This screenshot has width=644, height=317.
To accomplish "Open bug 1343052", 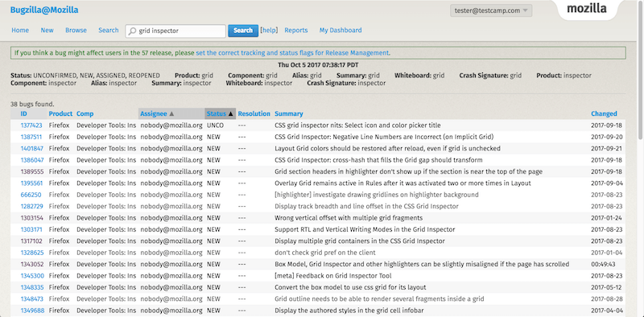I will click(32, 264).
